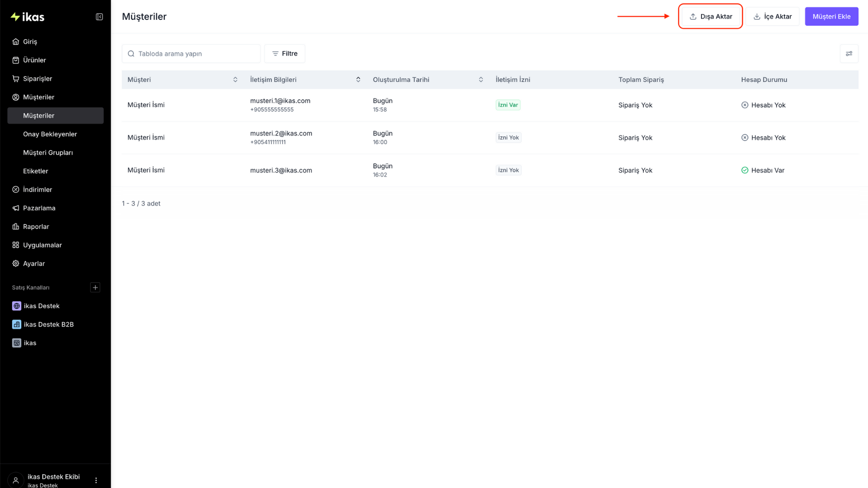Add a new sales channel plus icon

[95, 288]
